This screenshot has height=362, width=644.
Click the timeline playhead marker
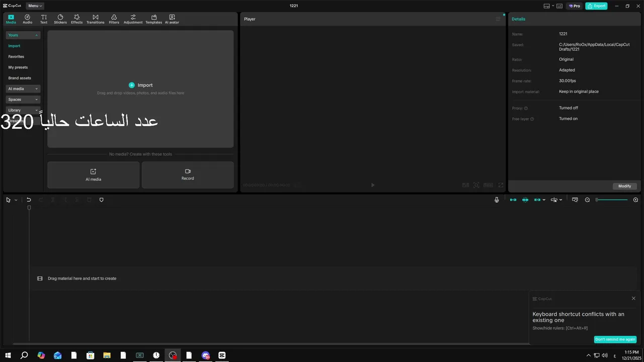pyautogui.click(x=29, y=208)
